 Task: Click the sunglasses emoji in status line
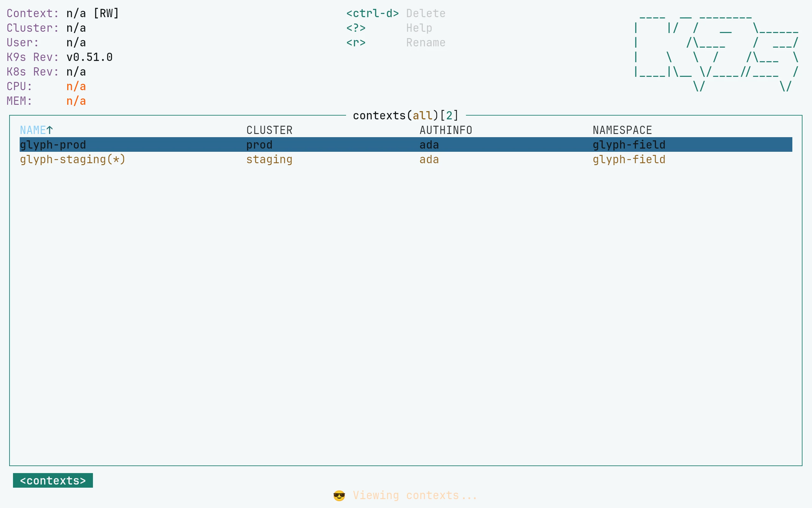pos(339,496)
